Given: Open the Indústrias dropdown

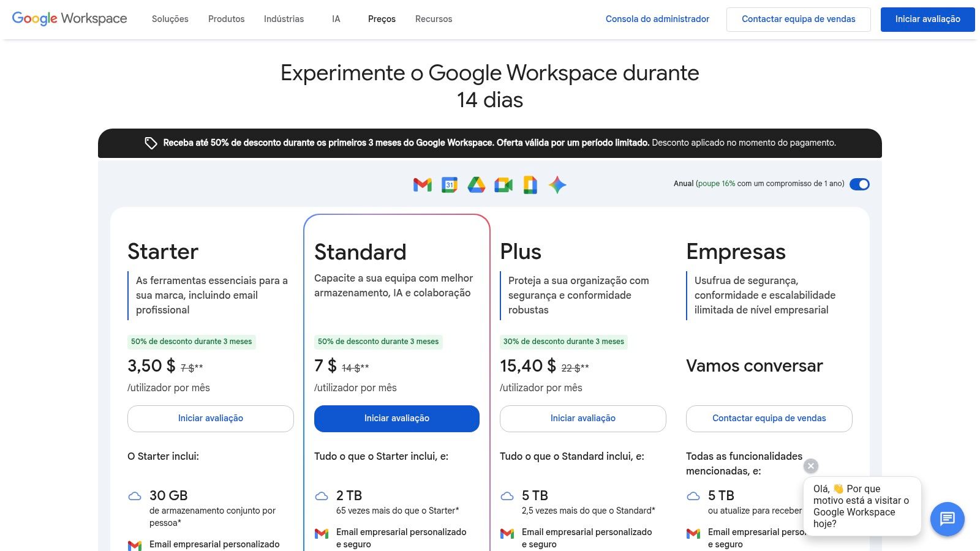Looking at the screenshot, I should (284, 19).
